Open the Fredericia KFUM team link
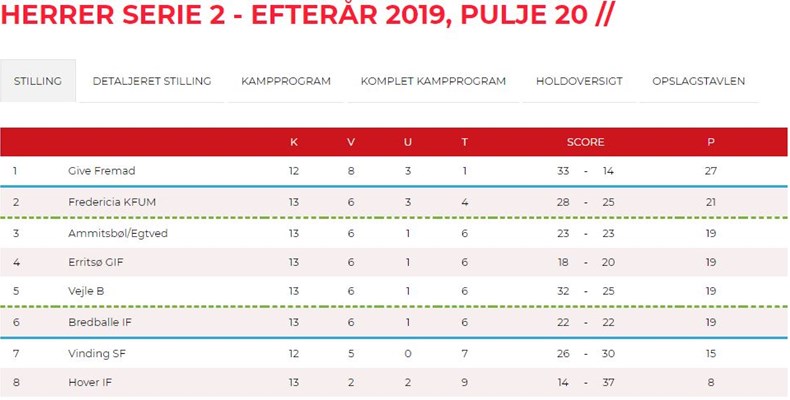Screen dimensions: 790x400 pyautogui.click(x=111, y=202)
